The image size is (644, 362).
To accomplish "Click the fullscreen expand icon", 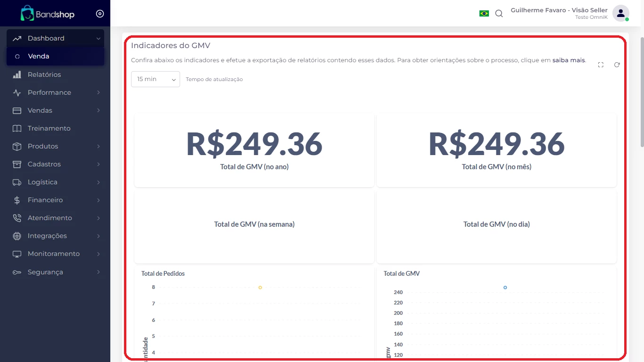I will point(601,65).
